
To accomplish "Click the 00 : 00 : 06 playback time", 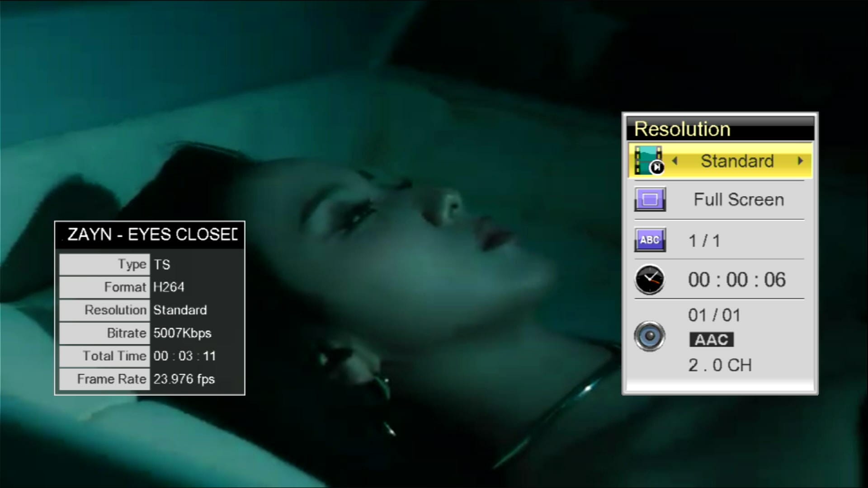I will (736, 280).
